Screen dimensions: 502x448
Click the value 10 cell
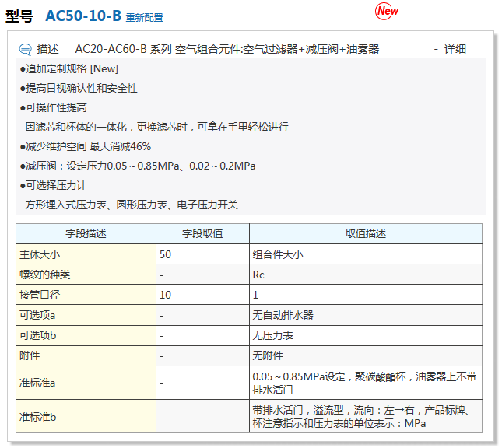coord(202,295)
